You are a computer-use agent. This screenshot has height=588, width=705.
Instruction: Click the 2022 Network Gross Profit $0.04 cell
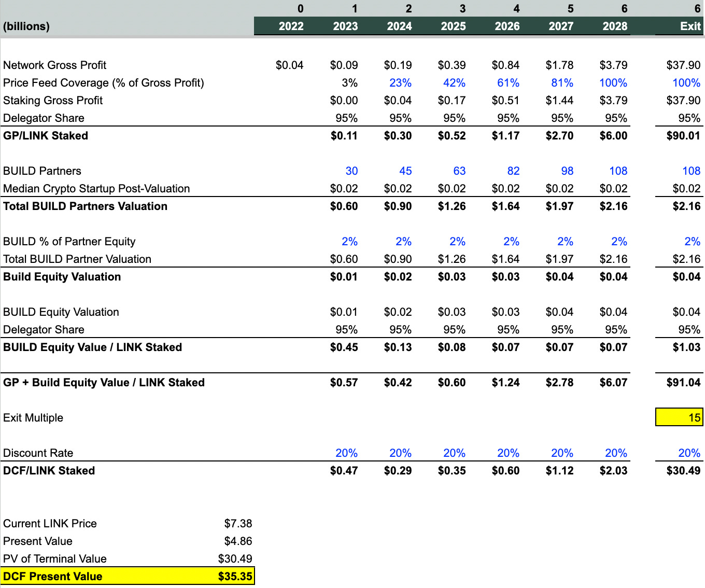(289, 65)
